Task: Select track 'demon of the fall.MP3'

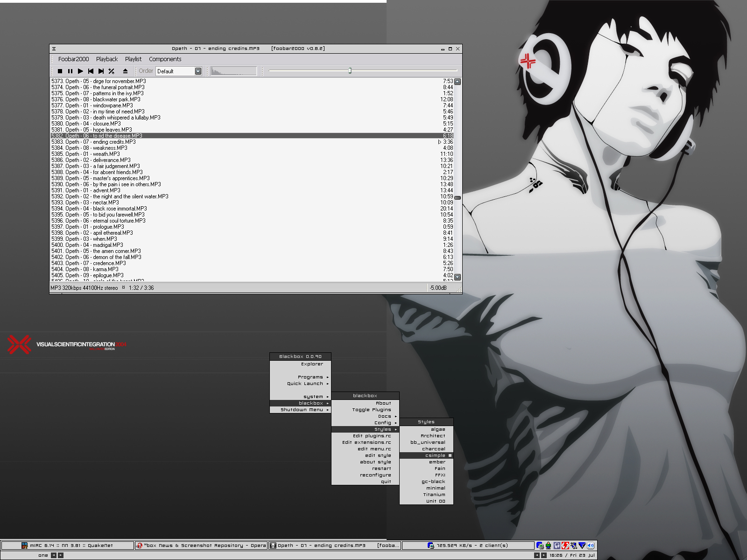Action: 252,257
